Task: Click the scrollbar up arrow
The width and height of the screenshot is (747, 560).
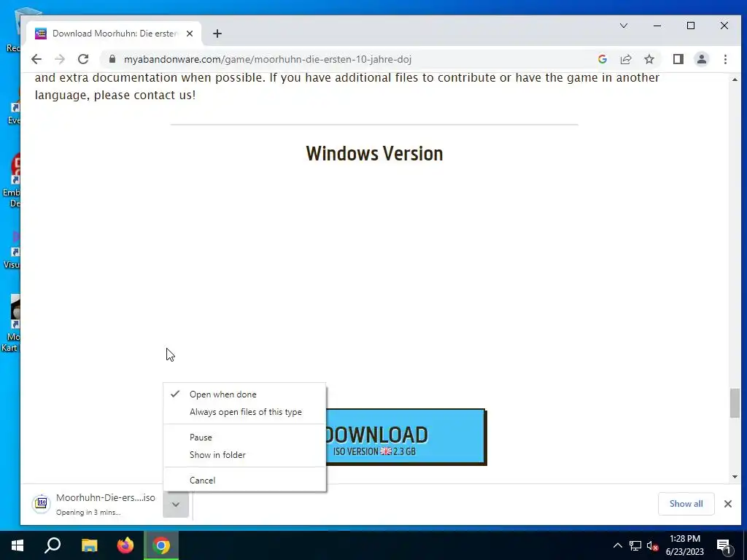Action: tap(735, 79)
